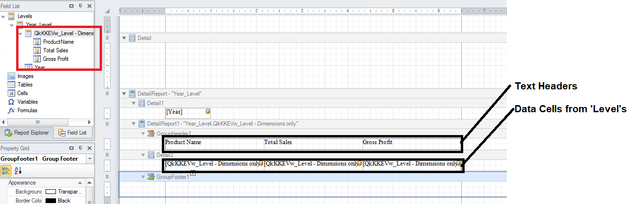Image resolution: width=644 pixels, height=204 pixels.
Task: Click the Detail2 band icon
Action: pyautogui.click(x=151, y=155)
